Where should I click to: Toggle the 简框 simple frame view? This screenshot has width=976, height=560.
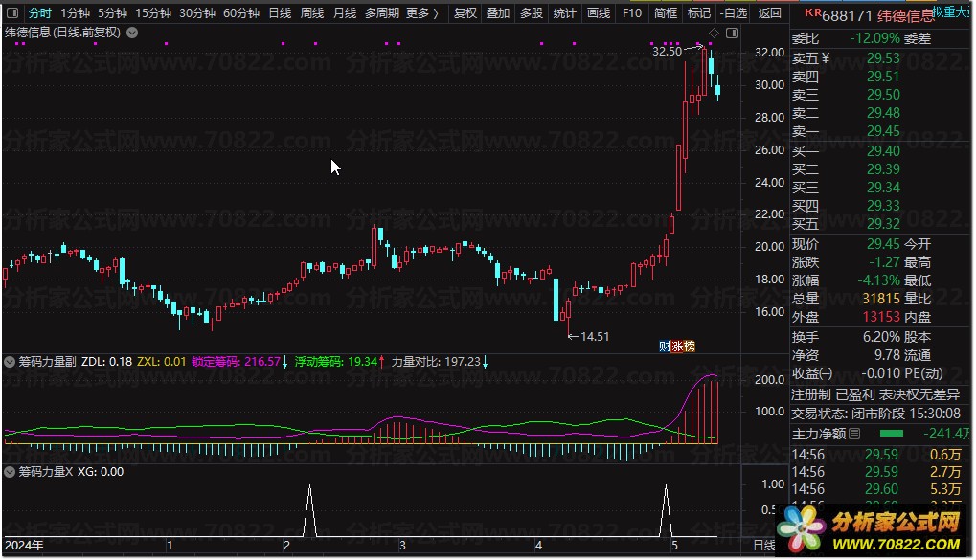click(666, 13)
